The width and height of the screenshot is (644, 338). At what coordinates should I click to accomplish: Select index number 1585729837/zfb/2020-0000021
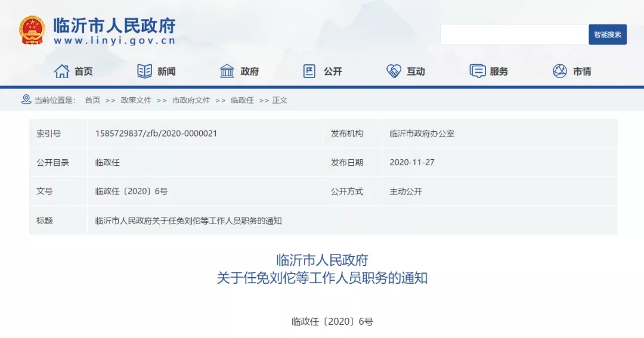[156, 134]
